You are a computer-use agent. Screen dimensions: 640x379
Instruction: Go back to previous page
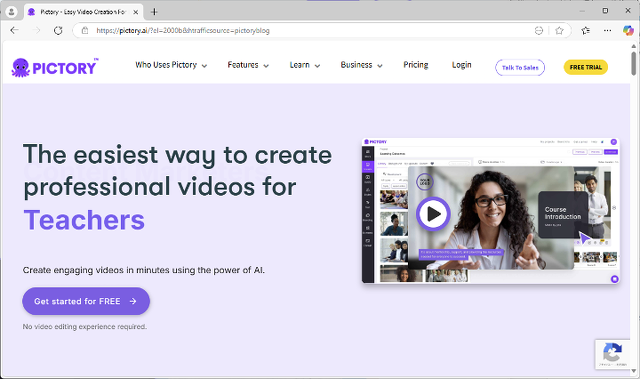14,31
